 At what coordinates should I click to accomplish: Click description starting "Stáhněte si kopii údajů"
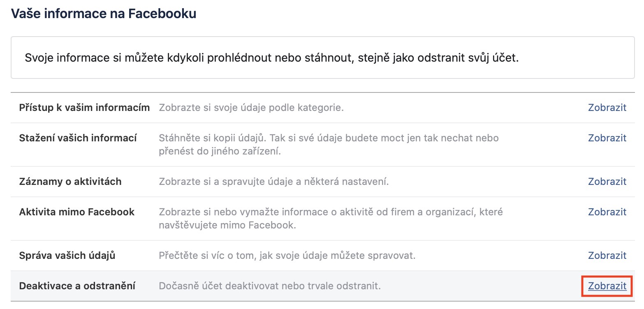329,144
